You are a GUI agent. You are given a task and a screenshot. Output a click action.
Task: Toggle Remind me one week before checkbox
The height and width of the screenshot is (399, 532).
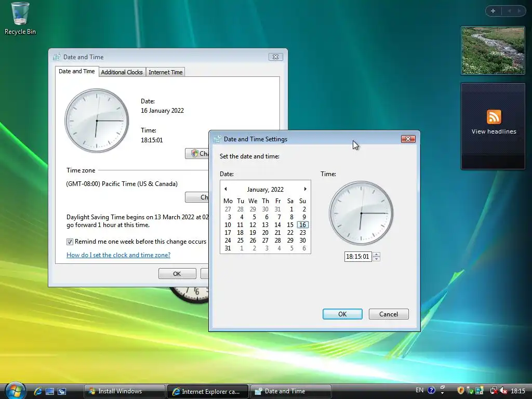[x=70, y=242]
